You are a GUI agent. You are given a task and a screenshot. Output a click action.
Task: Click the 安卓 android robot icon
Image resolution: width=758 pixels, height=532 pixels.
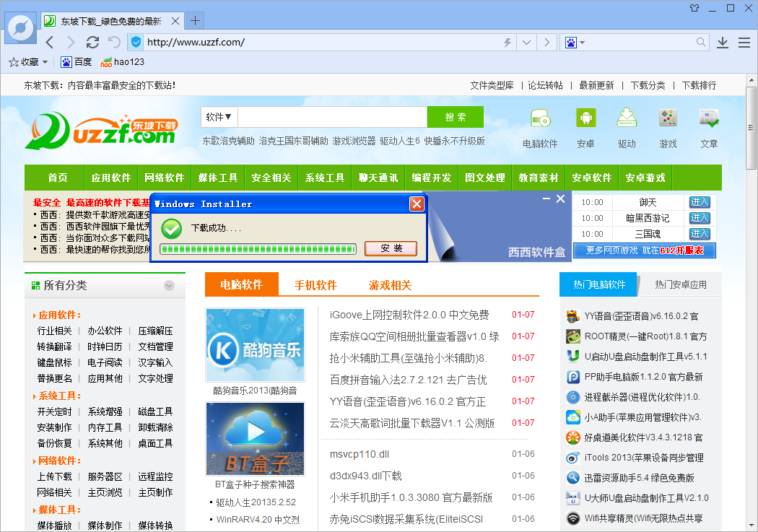(x=586, y=118)
